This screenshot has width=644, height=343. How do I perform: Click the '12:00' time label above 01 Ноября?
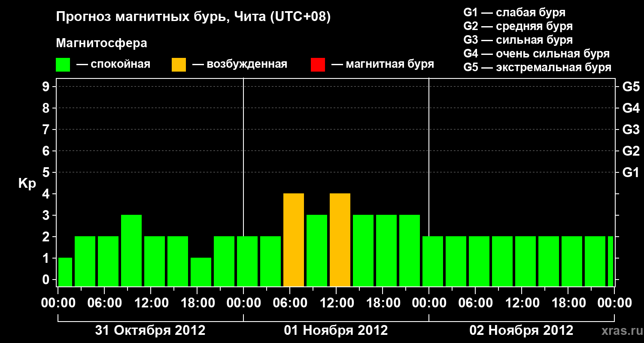pyautogui.click(x=336, y=303)
